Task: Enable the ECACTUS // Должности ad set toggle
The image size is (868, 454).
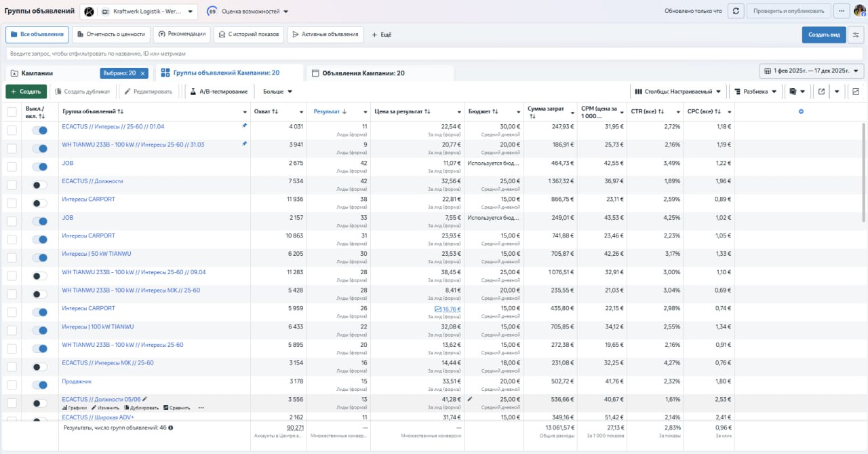Action: pyautogui.click(x=40, y=185)
